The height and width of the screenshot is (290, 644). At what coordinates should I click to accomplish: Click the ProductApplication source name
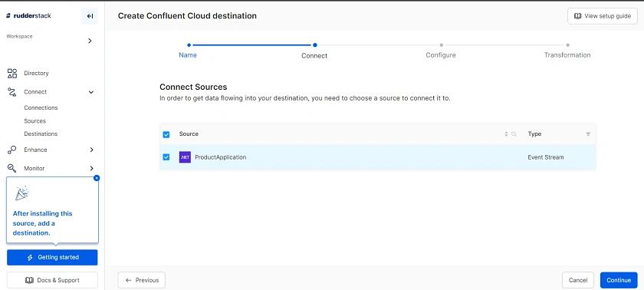pos(221,157)
